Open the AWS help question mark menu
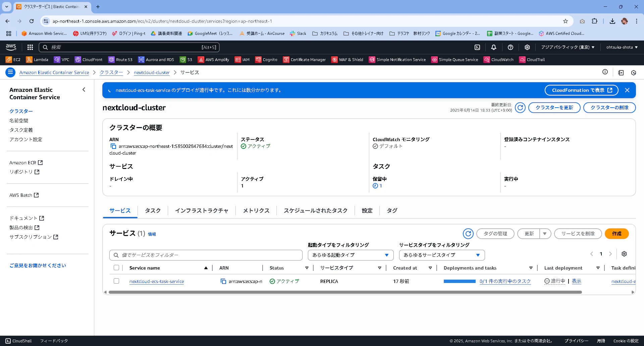Screen dimensions: 644x346 coord(511,47)
